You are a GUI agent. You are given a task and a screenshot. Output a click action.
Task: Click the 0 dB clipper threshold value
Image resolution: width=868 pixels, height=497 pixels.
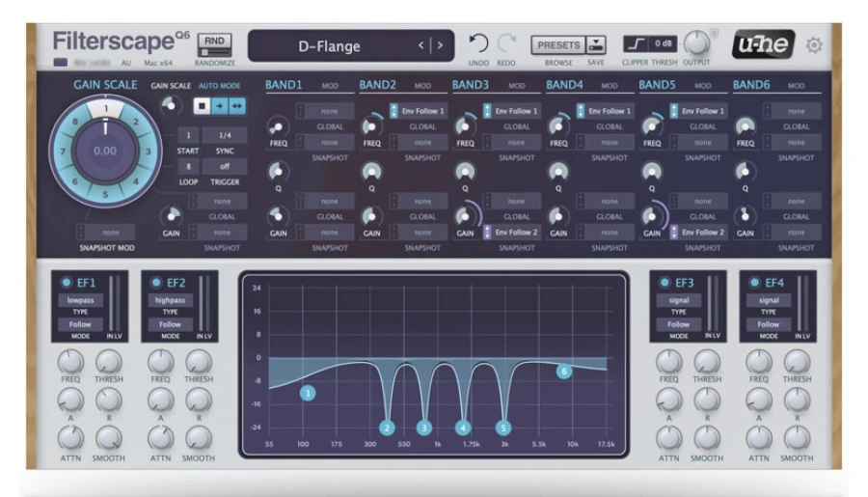pyautogui.click(x=663, y=43)
